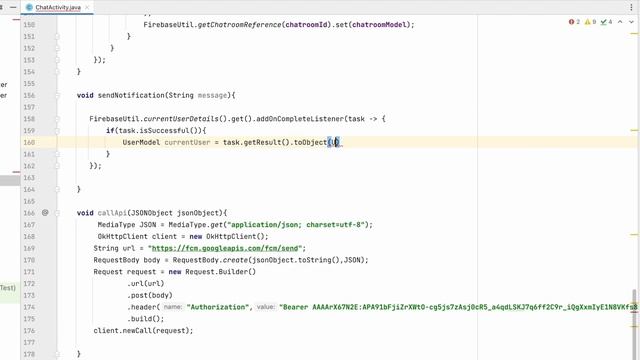Click toObject call on line 160
The image size is (640, 360).
tap(310, 142)
